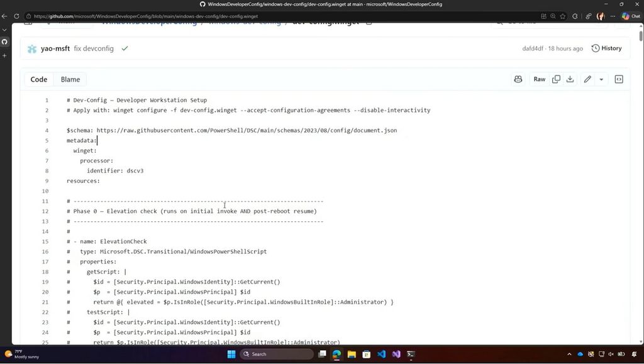
Task: Click the site lock icon in address bar
Action: (x=28, y=16)
